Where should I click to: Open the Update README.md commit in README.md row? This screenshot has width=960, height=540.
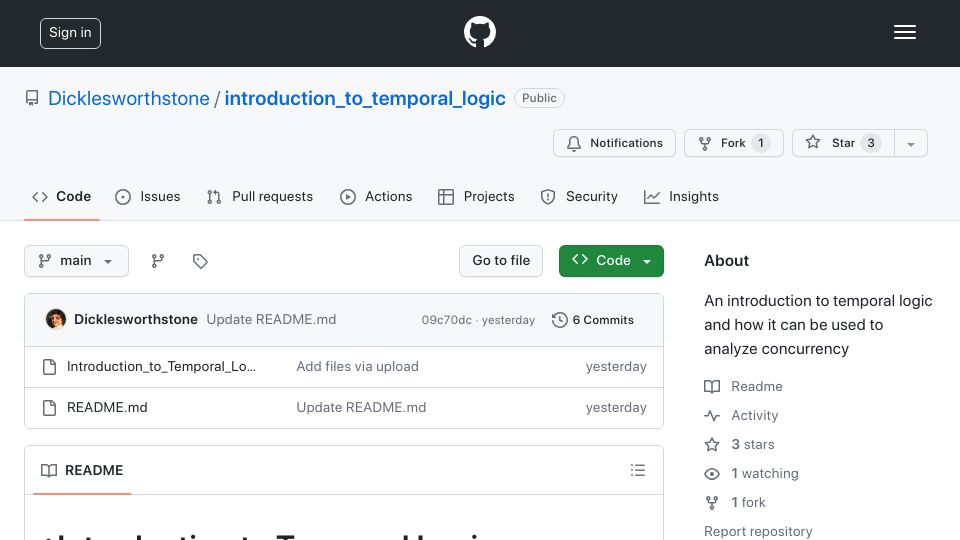pos(361,408)
